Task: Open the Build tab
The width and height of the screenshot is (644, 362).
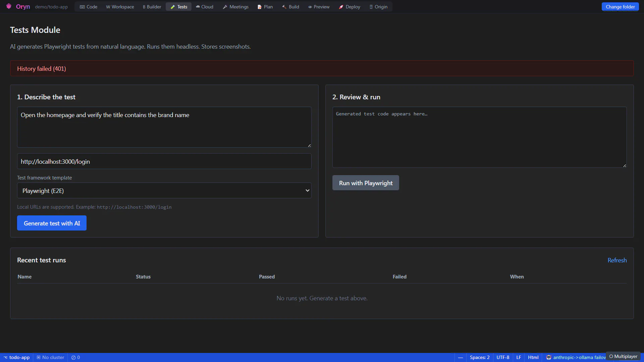Action: click(x=290, y=7)
